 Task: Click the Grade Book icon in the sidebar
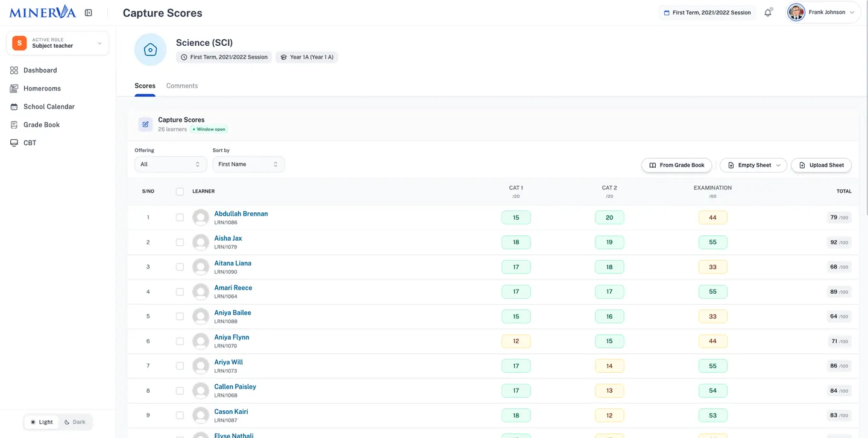[14, 125]
